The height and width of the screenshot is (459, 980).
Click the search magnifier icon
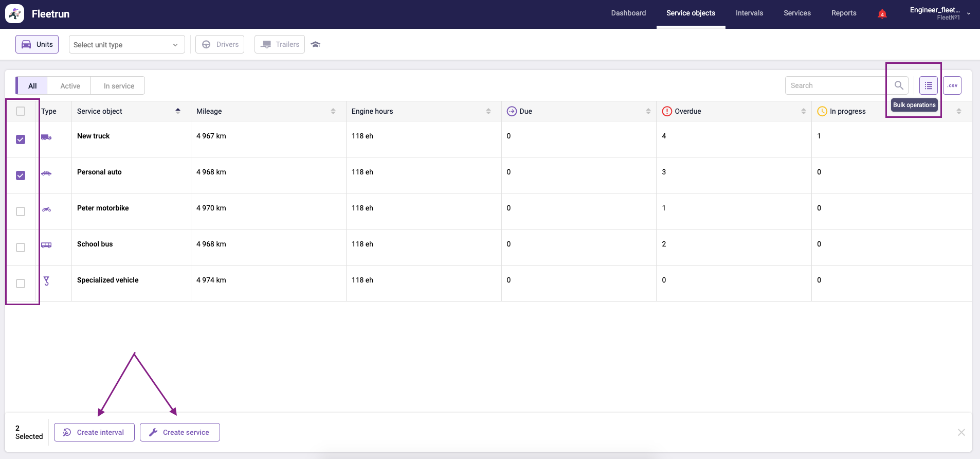point(899,85)
